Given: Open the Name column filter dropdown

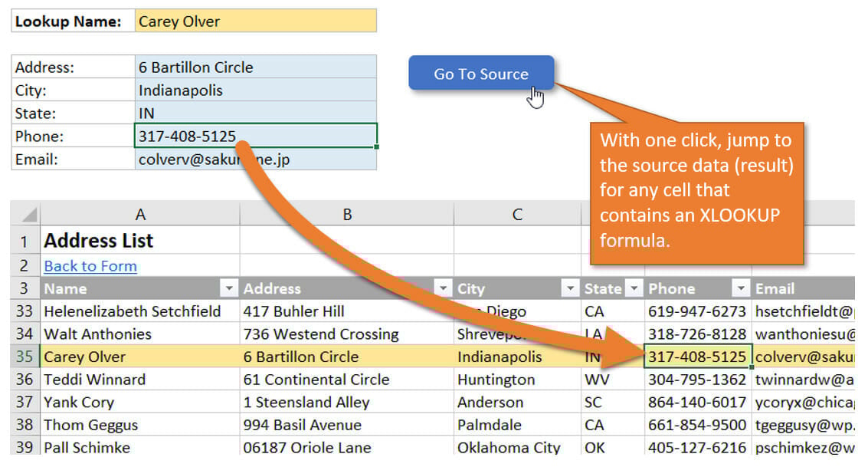Looking at the screenshot, I should [x=229, y=288].
